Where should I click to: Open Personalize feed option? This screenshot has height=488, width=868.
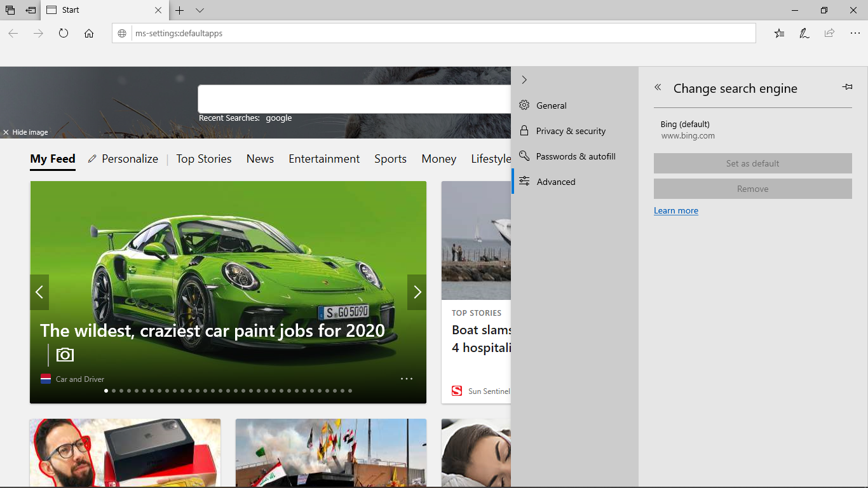(123, 159)
